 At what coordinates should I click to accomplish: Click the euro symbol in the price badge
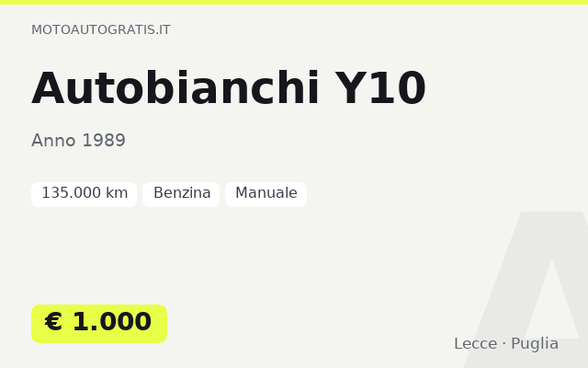pos(53,322)
